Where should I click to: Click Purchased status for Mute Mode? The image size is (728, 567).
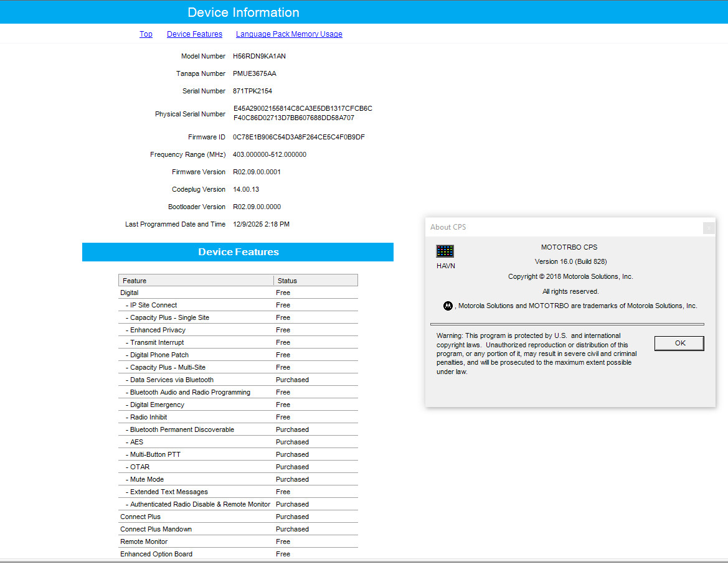[x=292, y=479]
